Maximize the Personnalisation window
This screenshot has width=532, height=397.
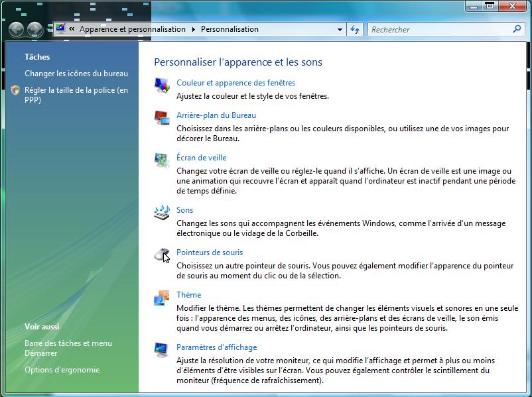point(490,7)
